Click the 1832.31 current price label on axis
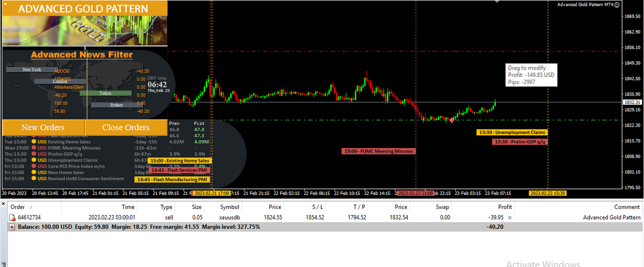The height and width of the screenshot is (267, 644). coord(632,102)
